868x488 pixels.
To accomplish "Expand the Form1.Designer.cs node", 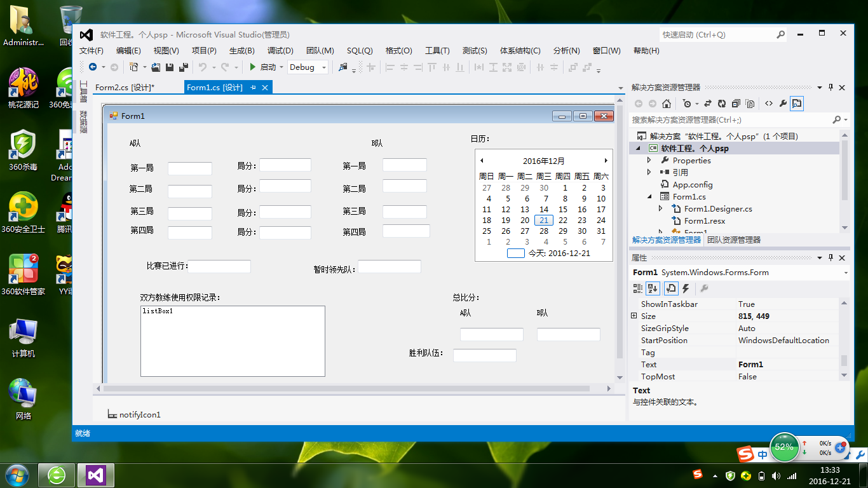I will (x=660, y=208).
